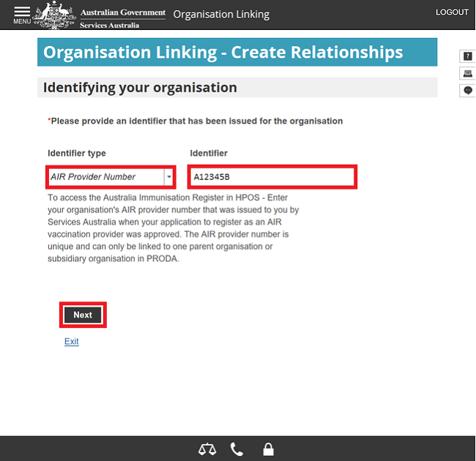Screen dimensions: 476x461
Task: Click the phone contact icon in footer
Action: [x=237, y=449]
